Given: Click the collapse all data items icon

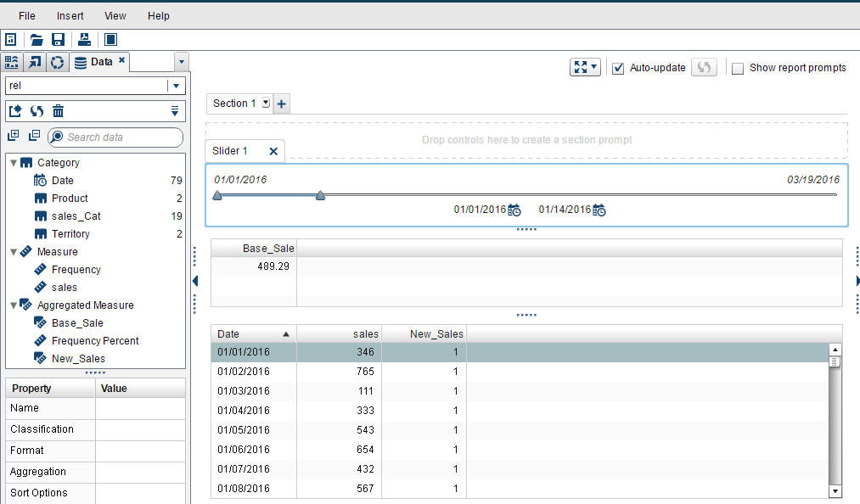Looking at the screenshot, I should point(35,136).
